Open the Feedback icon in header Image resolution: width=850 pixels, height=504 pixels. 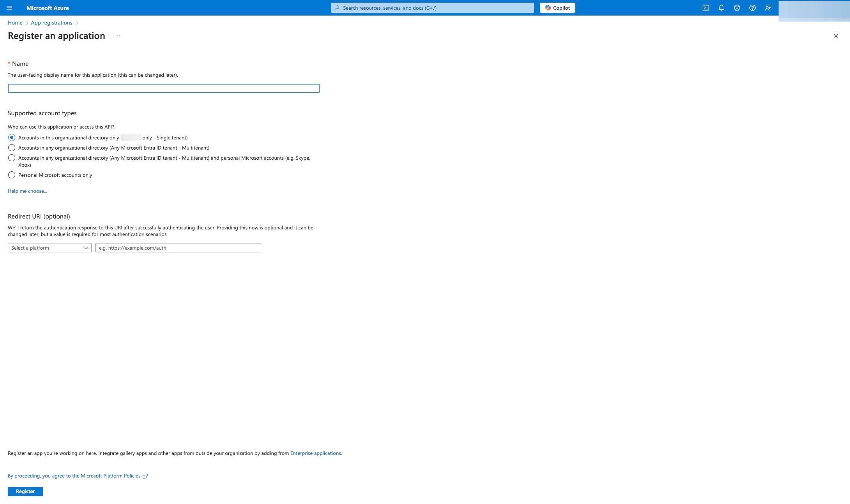pyautogui.click(x=768, y=8)
